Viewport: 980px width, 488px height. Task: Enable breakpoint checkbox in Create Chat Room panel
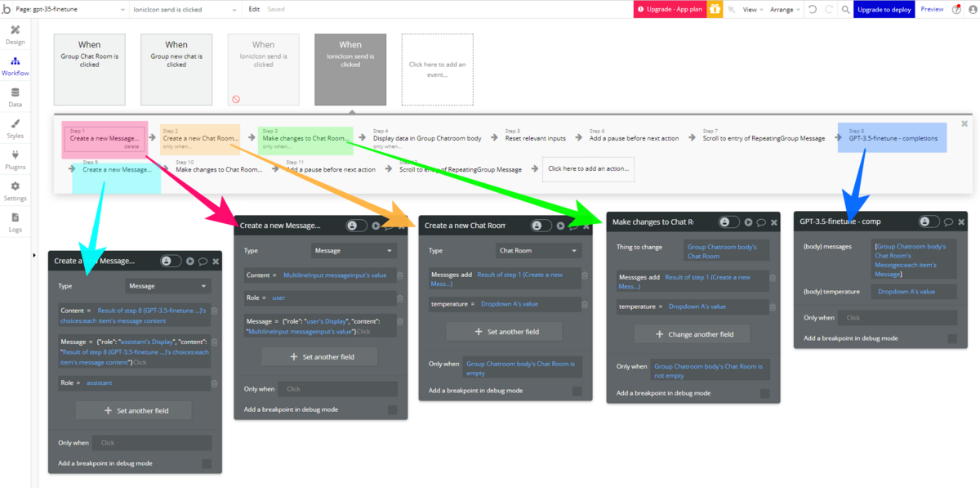click(577, 391)
